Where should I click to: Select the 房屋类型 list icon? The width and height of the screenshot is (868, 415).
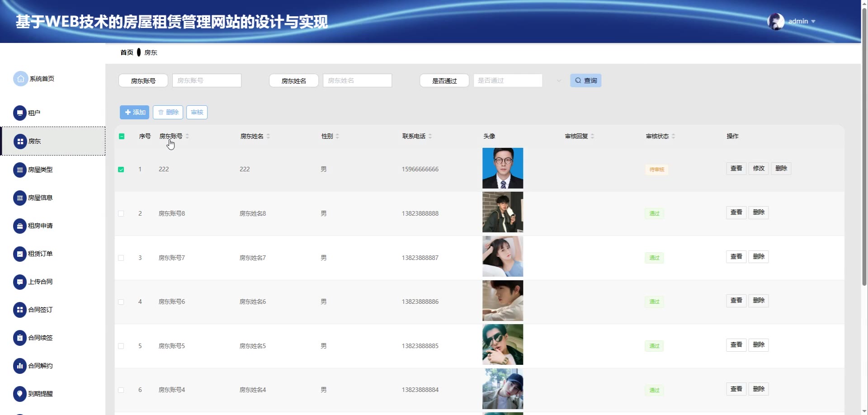(20, 170)
